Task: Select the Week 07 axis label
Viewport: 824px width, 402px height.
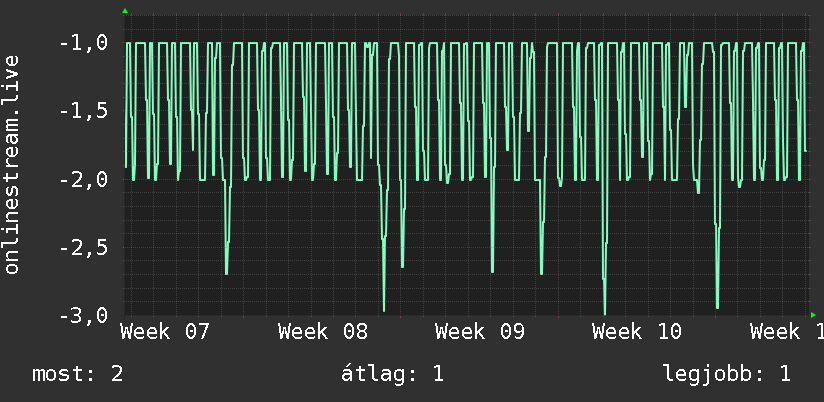Action: click(x=165, y=332)
